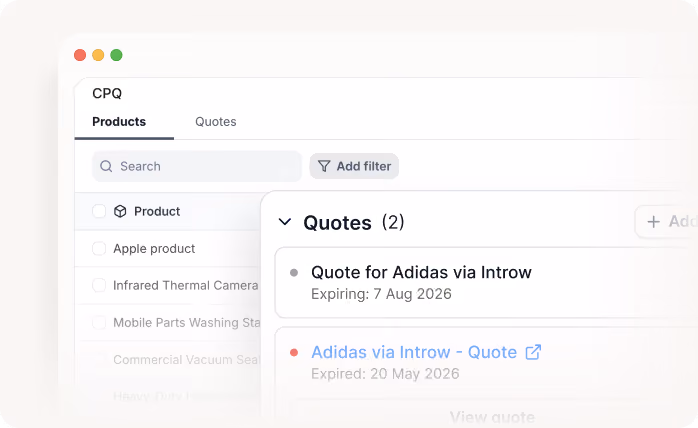The height and width of the screenshot is (428, 698).
Task: Select the Apple product row text
Action: (154, 249)
